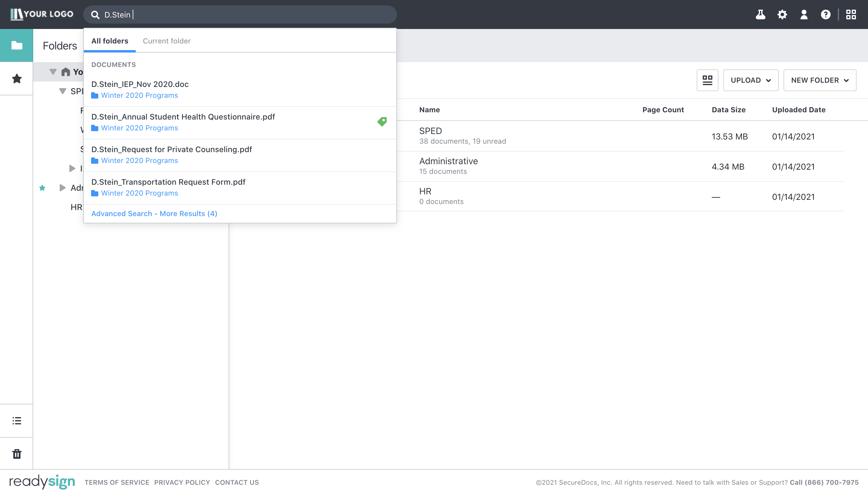Open Advanced Search - More Results link
Image resolution: width=868 pixels, height=495 pixels.
click(x=154, y=213)
